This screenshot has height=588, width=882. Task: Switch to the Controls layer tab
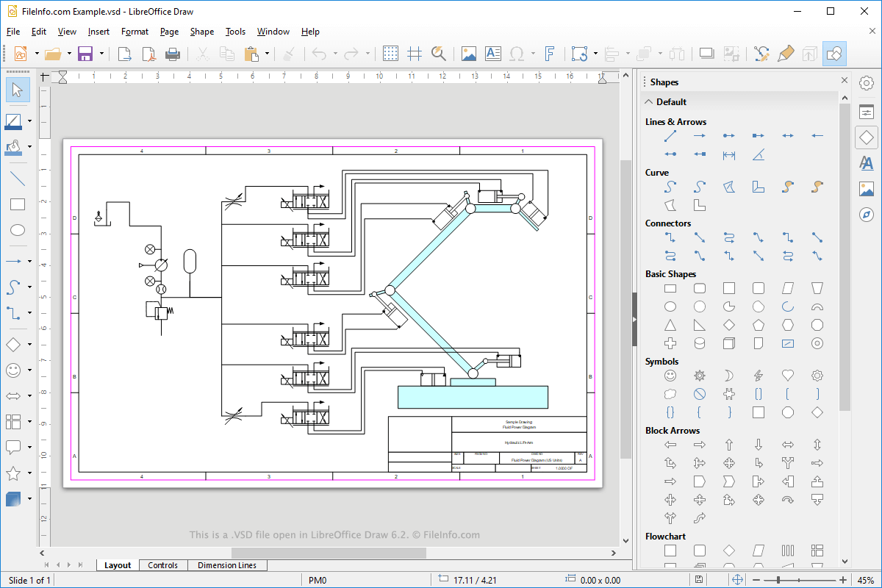162,565
